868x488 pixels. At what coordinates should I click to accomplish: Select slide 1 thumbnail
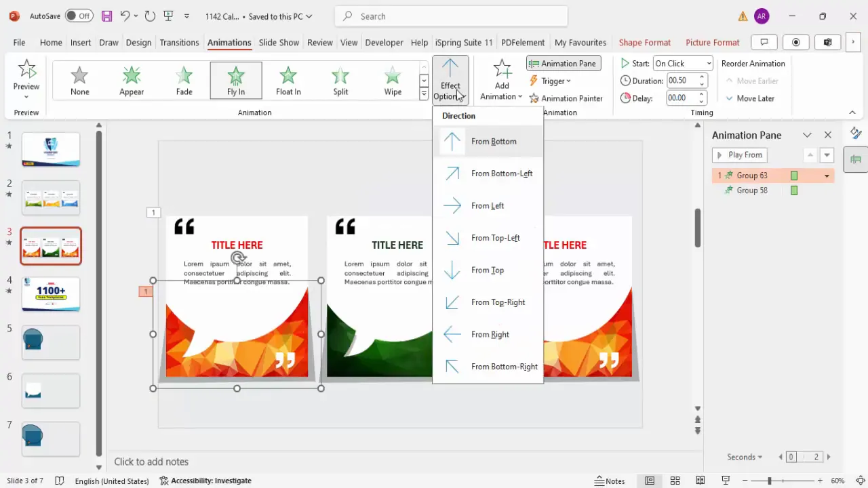pos(51,150)
